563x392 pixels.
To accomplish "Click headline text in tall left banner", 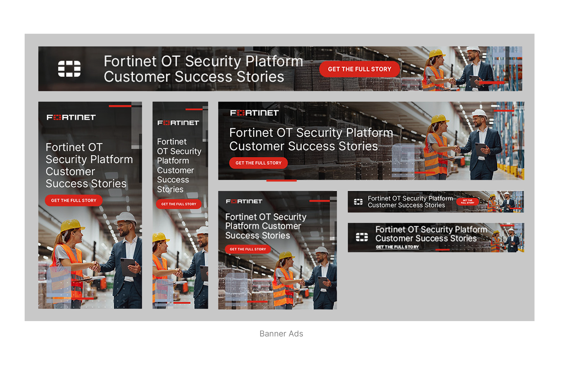I will pos(89,165).
